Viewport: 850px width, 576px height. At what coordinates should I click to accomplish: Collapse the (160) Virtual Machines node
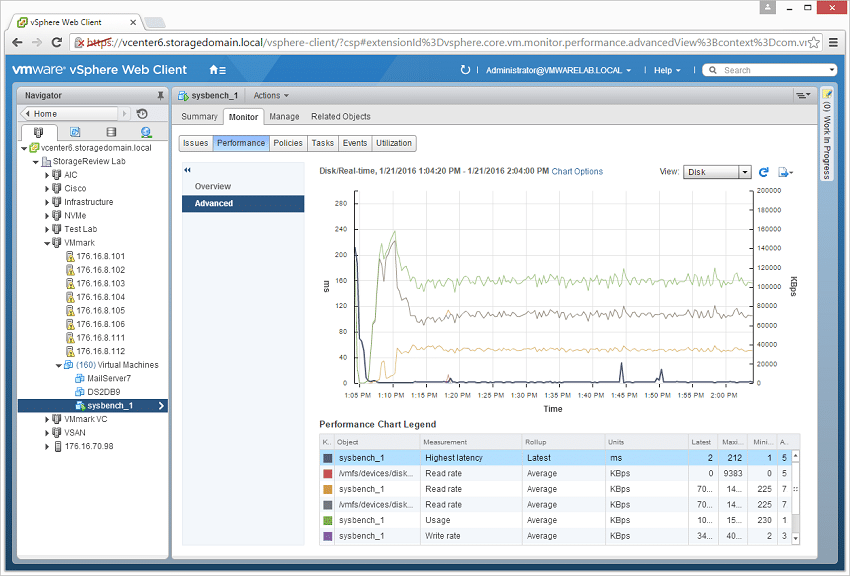(x=59, y=365)
